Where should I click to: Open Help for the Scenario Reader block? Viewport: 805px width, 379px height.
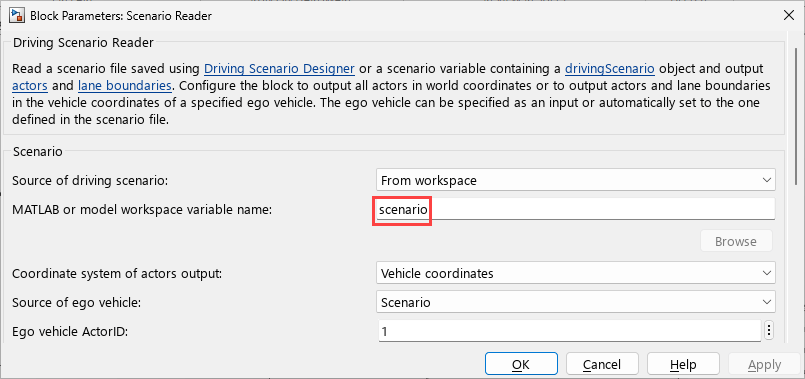(683, 365)
